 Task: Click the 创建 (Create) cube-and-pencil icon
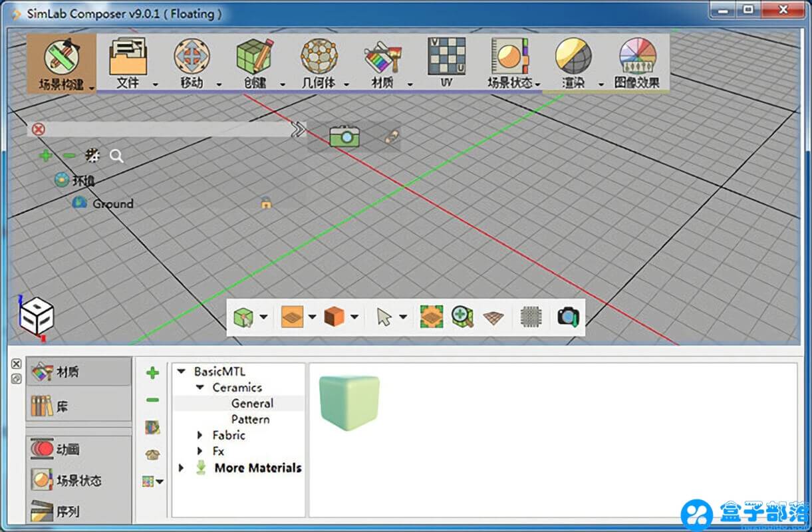click(x=255, y=56)
